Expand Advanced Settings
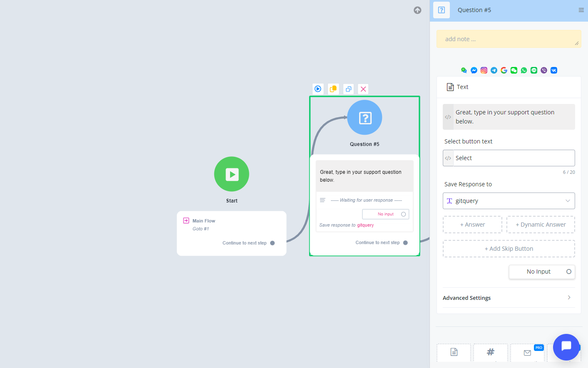This screenshot has height=368, width=588. point(509,298)
